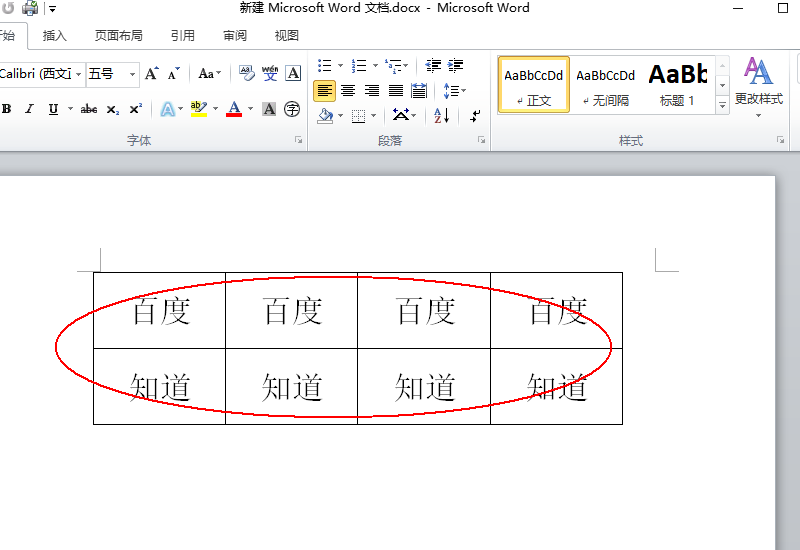This screenshot has width=800, height=550.
Task: Apply the 正文 style
Action: coord(534,85)
